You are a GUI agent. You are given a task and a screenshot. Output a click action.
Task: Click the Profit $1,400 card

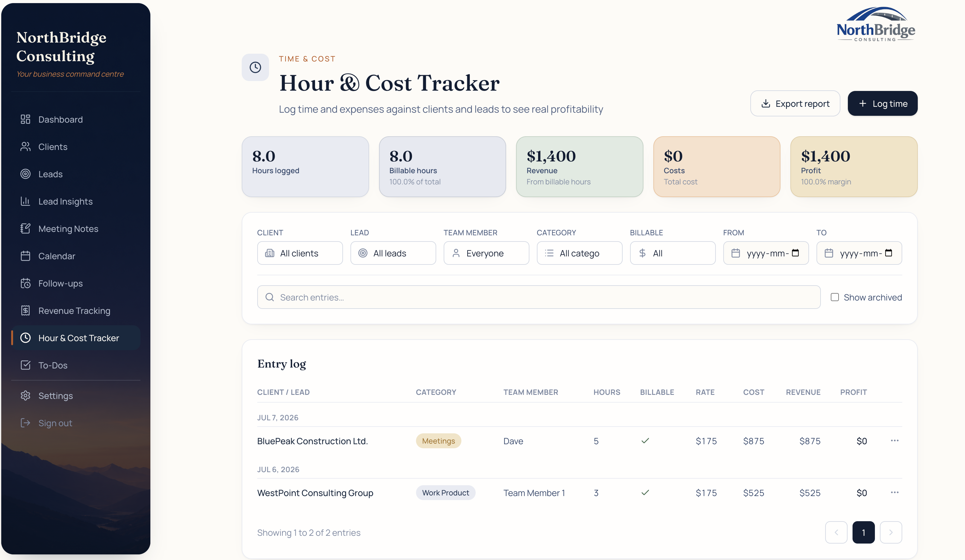pos(854,167)
